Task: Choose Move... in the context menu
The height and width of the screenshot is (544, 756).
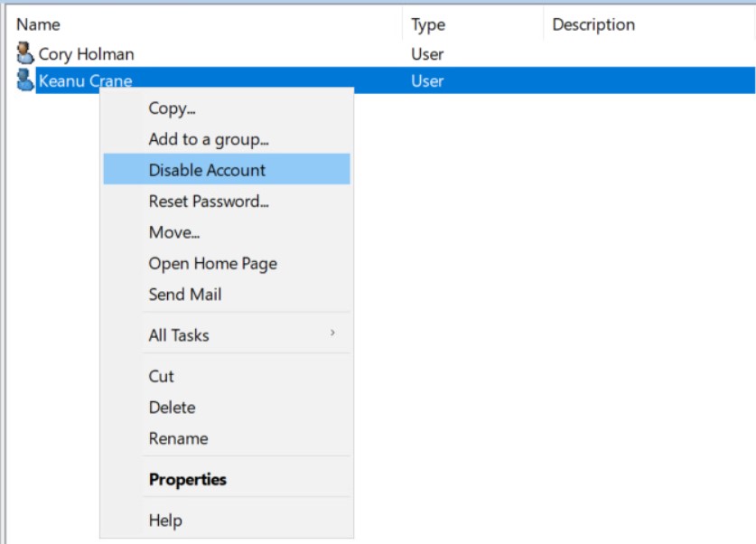Action: click(174, 232)
